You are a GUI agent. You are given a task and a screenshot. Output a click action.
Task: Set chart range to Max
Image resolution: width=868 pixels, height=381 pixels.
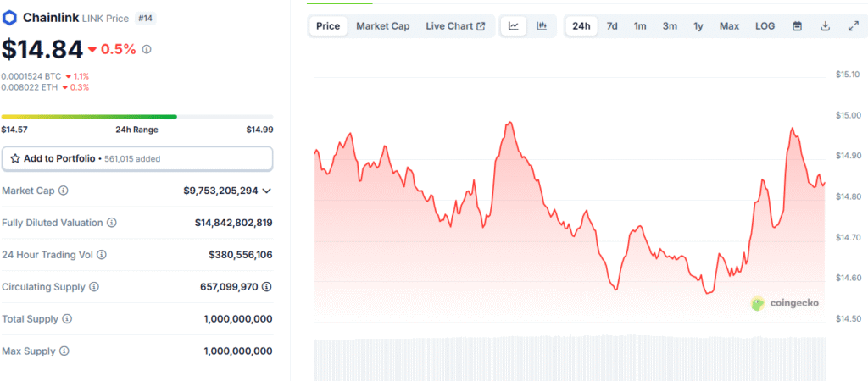(730, 26)
